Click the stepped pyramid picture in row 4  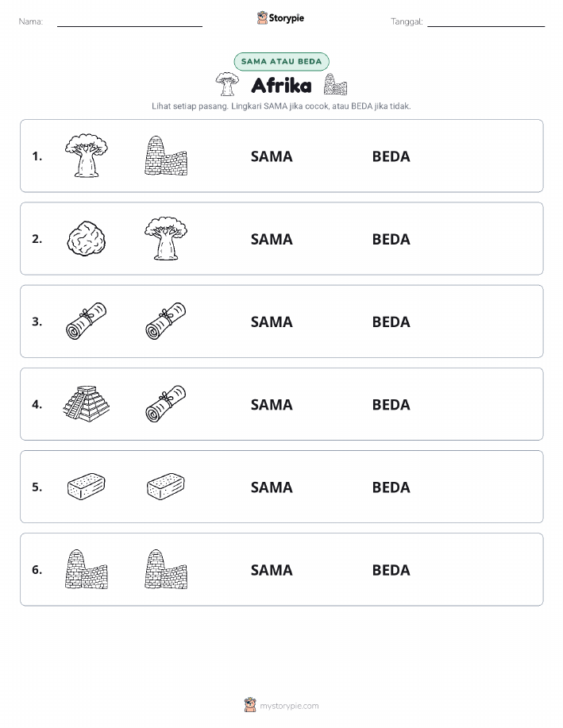tap(87, 404)
